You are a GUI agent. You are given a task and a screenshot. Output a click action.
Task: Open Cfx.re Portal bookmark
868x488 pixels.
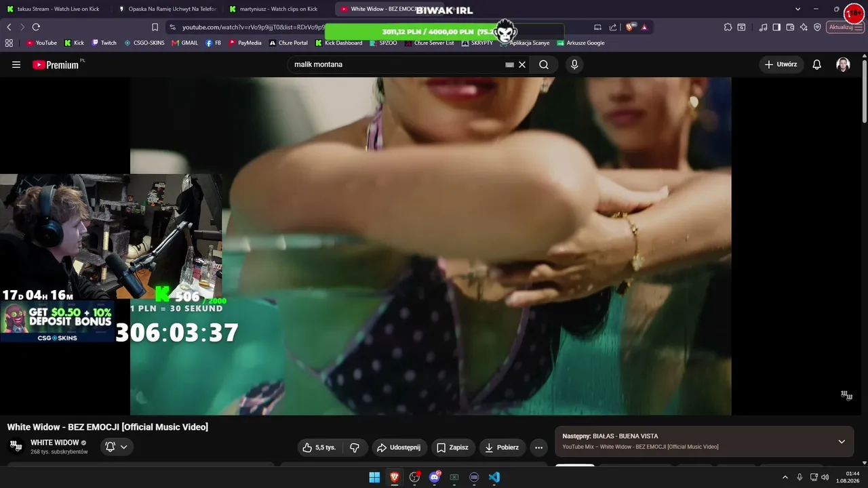click(x=288, y=43)
